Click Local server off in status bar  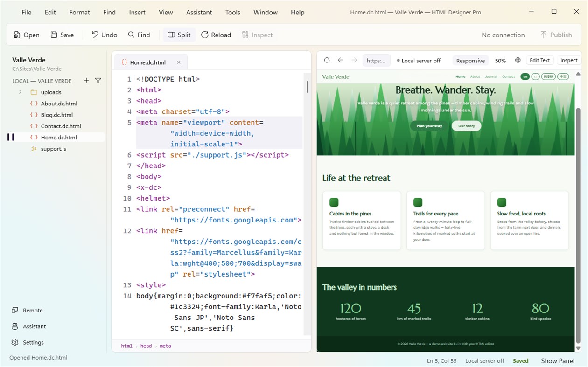[484, 361]
